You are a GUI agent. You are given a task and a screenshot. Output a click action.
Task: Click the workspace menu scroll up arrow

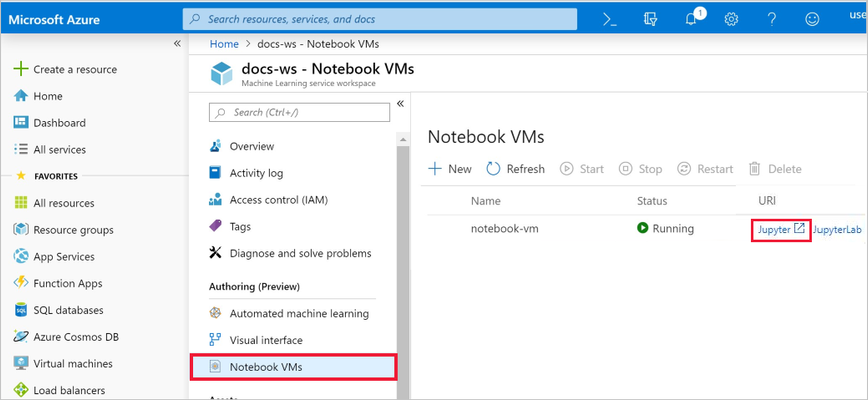[403, 139]
